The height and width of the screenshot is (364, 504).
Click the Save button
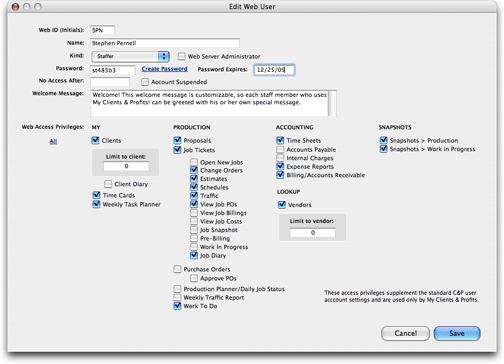[x=457, y=333]
